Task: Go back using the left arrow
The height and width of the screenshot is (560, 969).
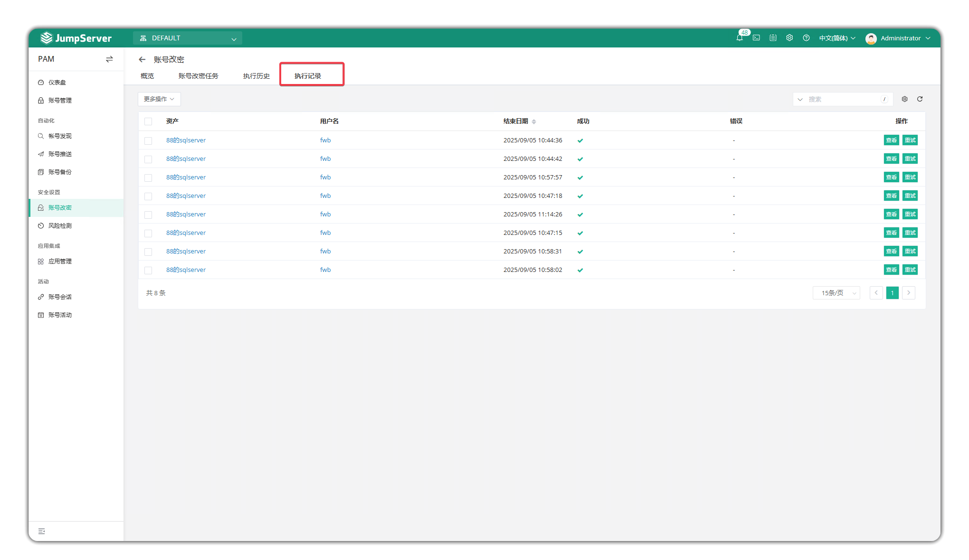Action: 142,59
